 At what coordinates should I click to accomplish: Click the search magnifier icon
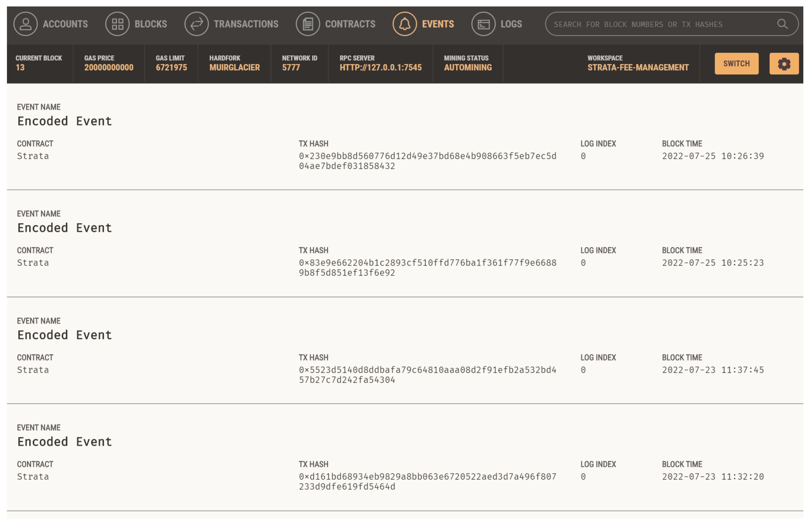coord(782,24)
